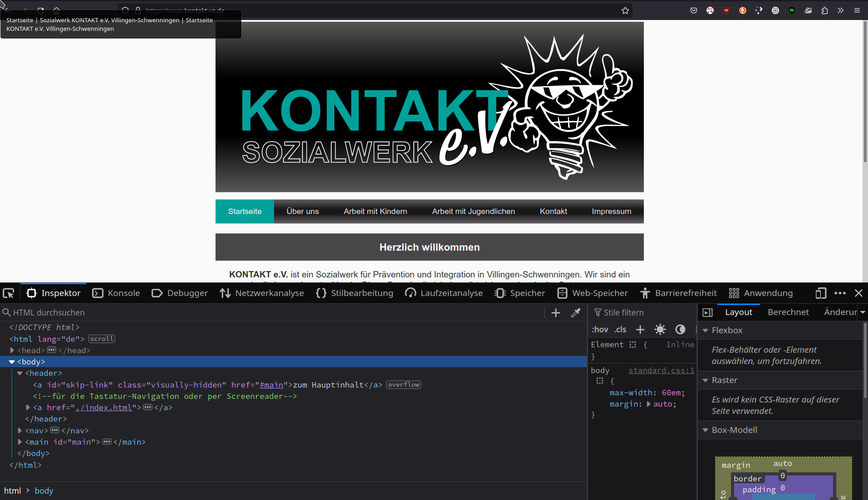Open the Über uns page link
The width and height of the screenshot is (868, 500).
[x=303, y=212]
